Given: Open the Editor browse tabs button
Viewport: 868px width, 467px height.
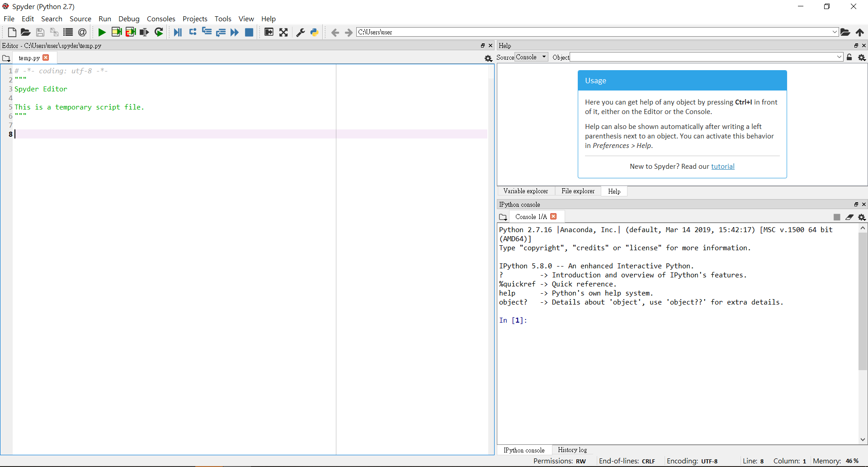Looking at the screenshot, I should (x=6, y=58).
